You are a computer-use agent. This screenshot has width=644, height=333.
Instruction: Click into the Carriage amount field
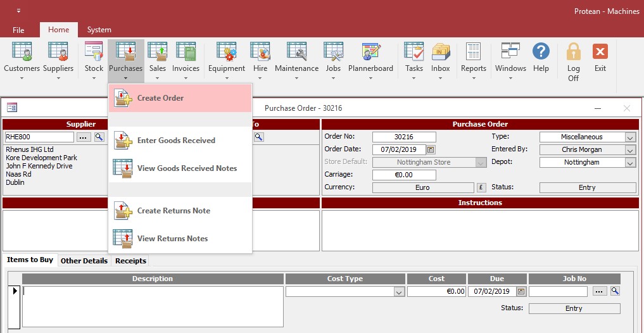[404, 175]
